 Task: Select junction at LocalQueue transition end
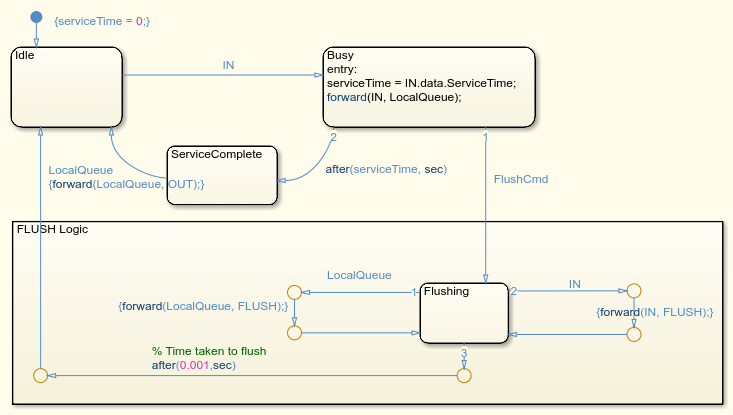(x=294, y=293)
